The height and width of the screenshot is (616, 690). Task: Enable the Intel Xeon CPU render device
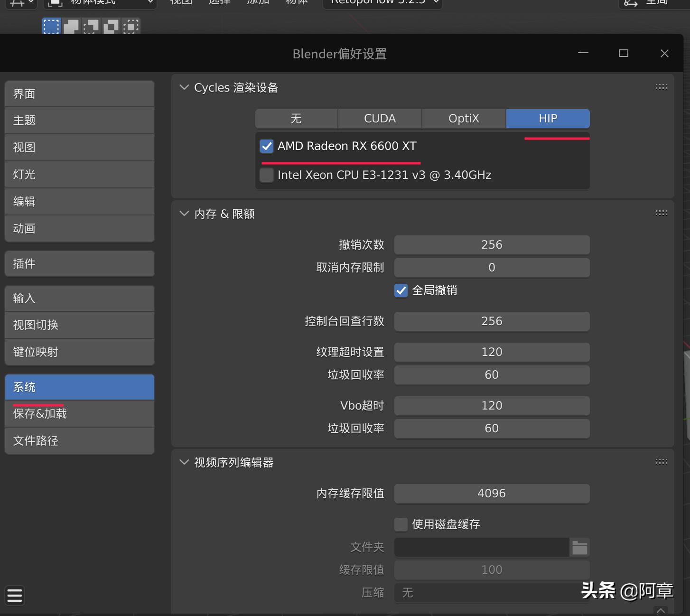click(266, 175)
